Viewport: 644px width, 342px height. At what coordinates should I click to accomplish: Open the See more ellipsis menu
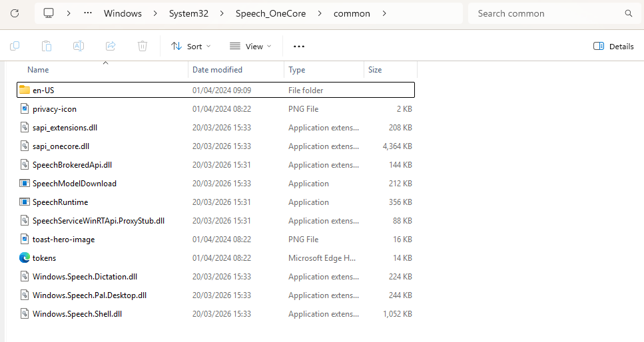click(299, 46)
